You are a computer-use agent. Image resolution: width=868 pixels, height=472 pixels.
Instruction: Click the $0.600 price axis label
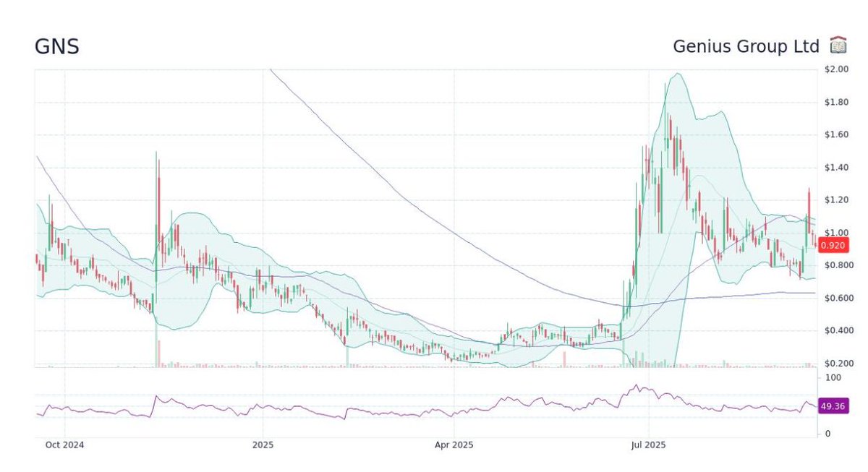point(838,298)
